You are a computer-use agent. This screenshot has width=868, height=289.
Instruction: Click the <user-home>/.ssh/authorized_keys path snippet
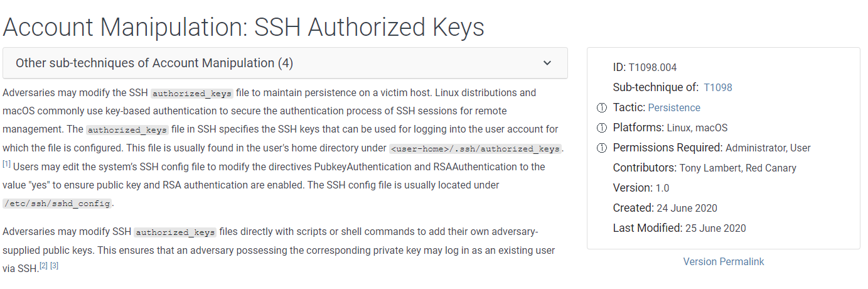475,149
